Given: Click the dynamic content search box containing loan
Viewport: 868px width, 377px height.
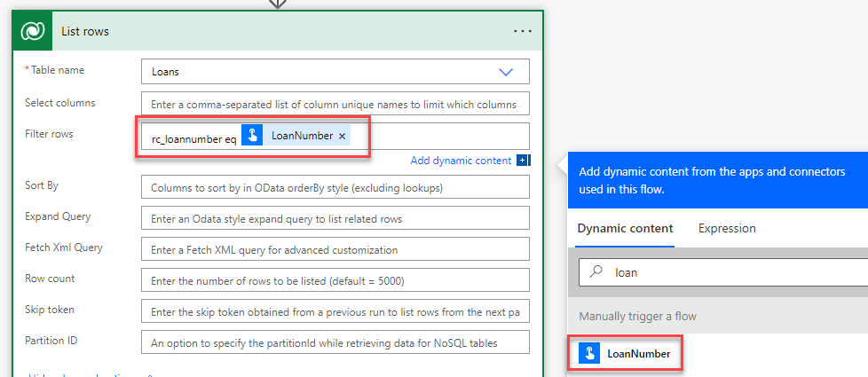Looking at the screenshot, I should 728,272.
